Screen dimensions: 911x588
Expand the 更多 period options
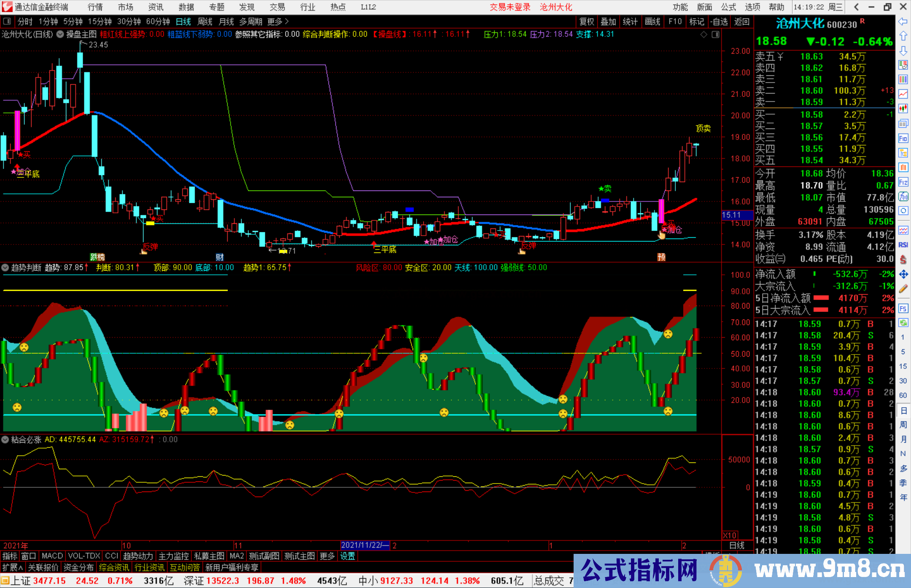click(278, 21)
